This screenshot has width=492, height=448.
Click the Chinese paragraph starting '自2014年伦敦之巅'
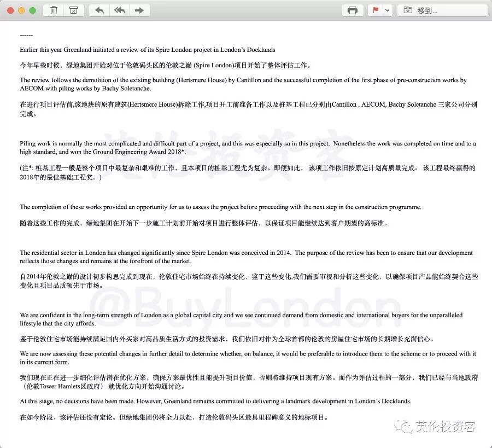coord(249,281)
